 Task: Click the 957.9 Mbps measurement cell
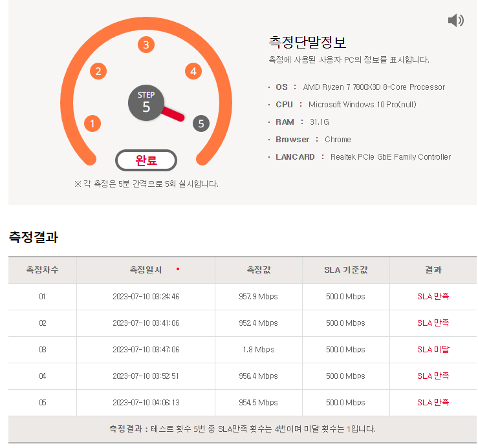point(257,297)
